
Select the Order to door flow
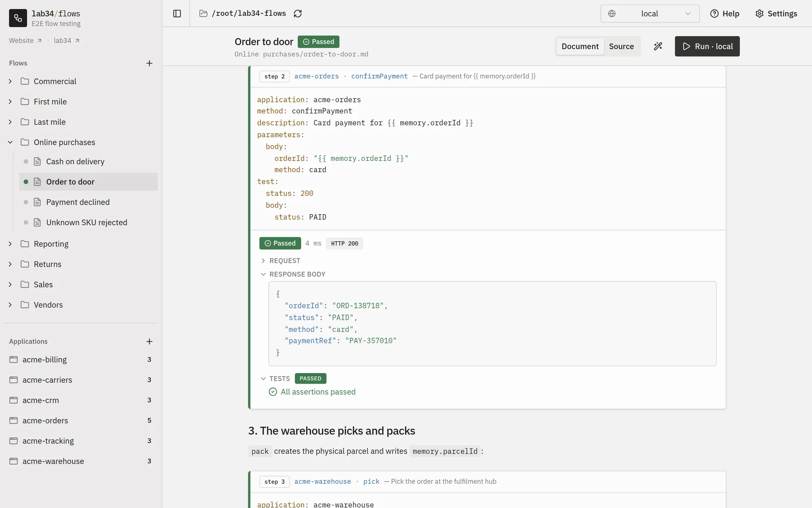pos(89,182)
